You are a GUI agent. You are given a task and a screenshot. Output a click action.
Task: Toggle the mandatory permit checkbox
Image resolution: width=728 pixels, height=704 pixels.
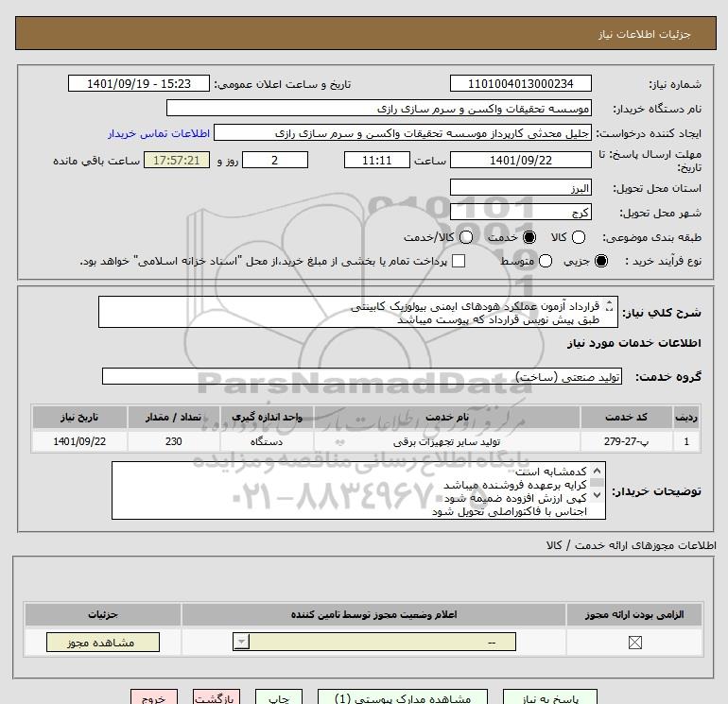point(634,643)
